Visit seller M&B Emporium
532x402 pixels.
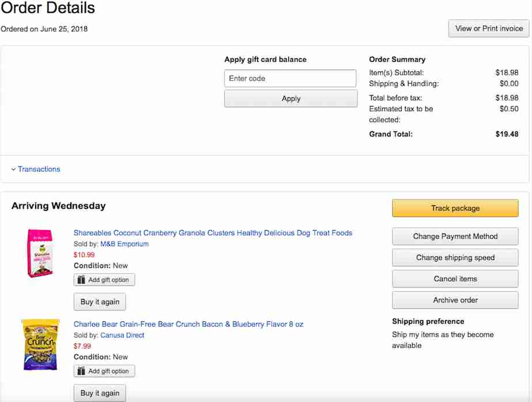(x=124, y=244)
